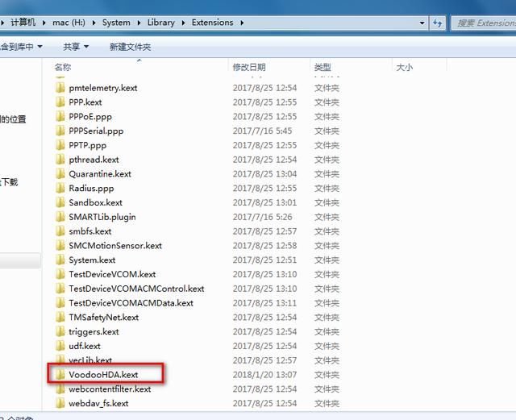Image resolution: width=516 pixels, height=420 pixels.
Task: Select SMARTLib.plugin folder icon
Action: (x=60, y=218)
